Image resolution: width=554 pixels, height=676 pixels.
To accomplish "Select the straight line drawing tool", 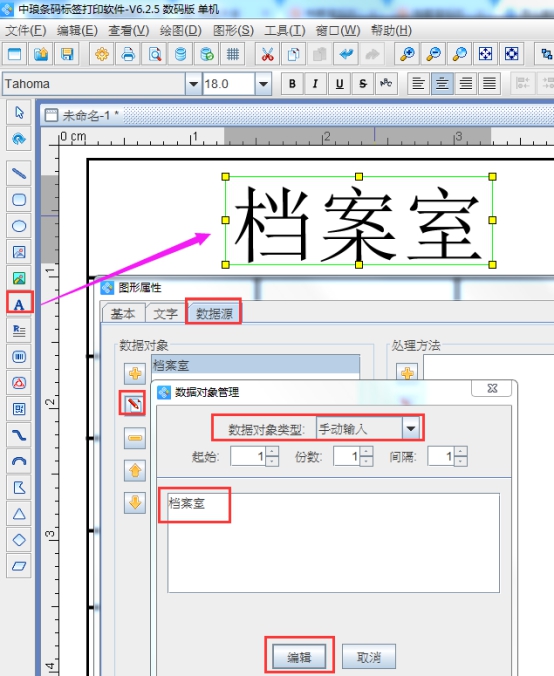I will point(19,173).
